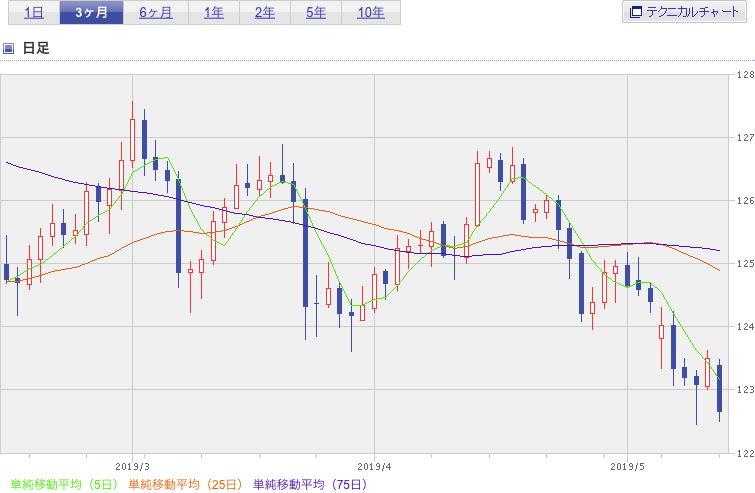Click the 2019/3 date axis label
Image resolution: width=755 pixels, height=493 pixels.
tap(132, 467)
